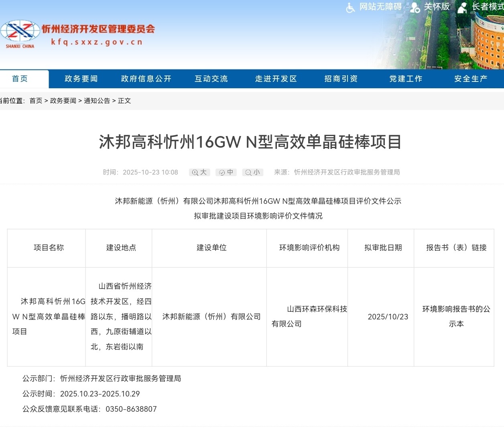This screenshot has height=431, width=504.
Task: Open the 招商引资 menu
Action: click(x=341, y=79)
